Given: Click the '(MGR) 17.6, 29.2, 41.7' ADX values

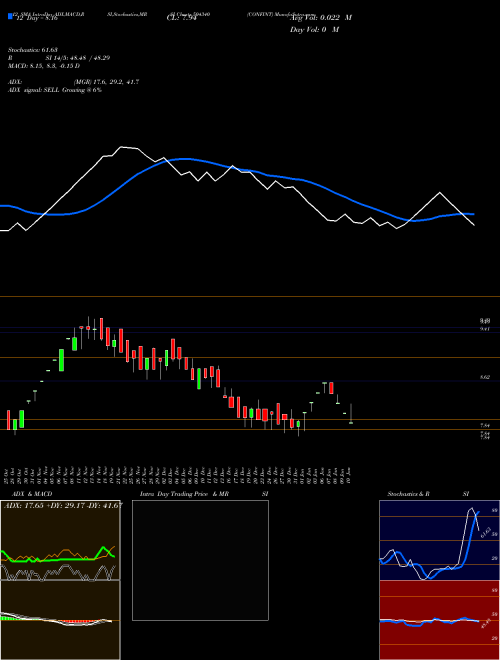Looking at the screenshot, I should coord(106,82).
